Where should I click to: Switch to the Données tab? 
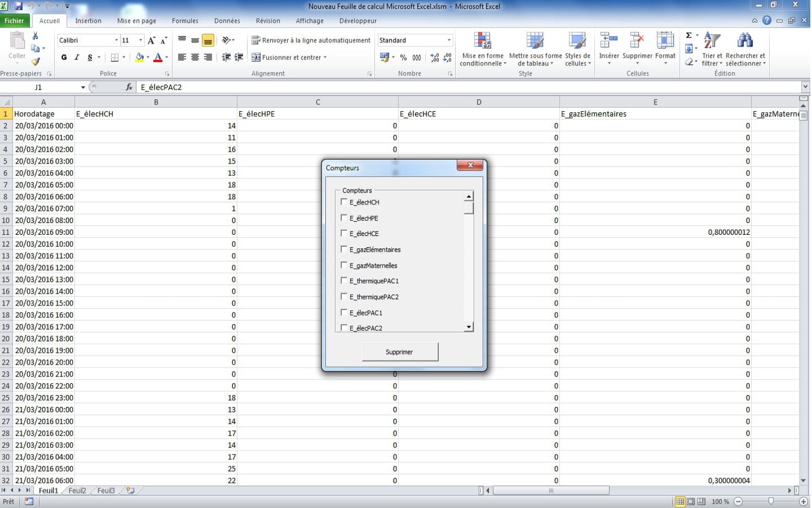(x=227, y=20)
